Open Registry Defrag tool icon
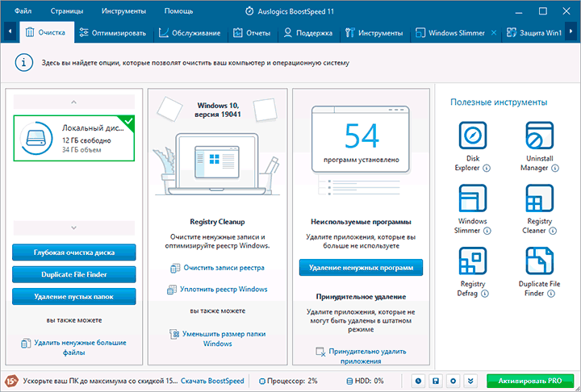The width and height of the screenshot is (581, 392). (x=472, y=261)
